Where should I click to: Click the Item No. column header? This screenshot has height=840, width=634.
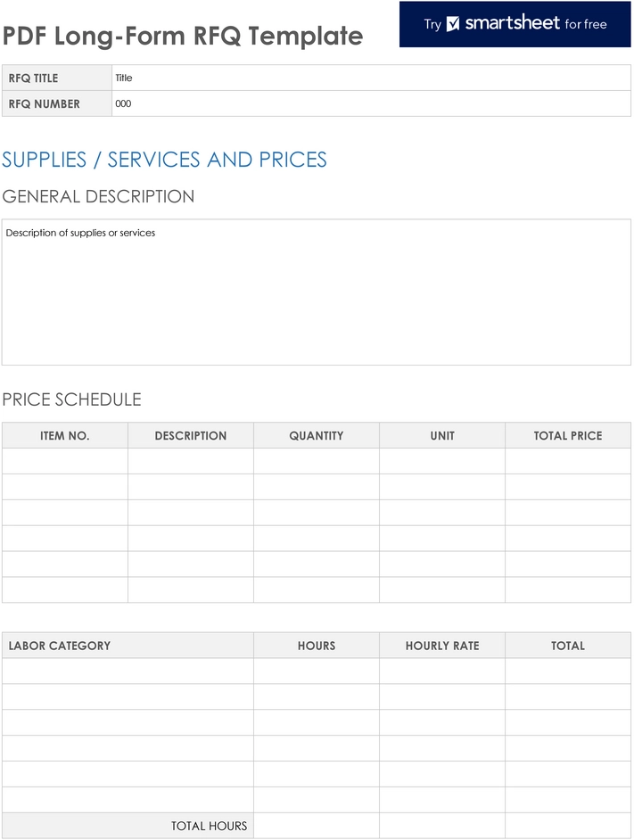[65, 435]
